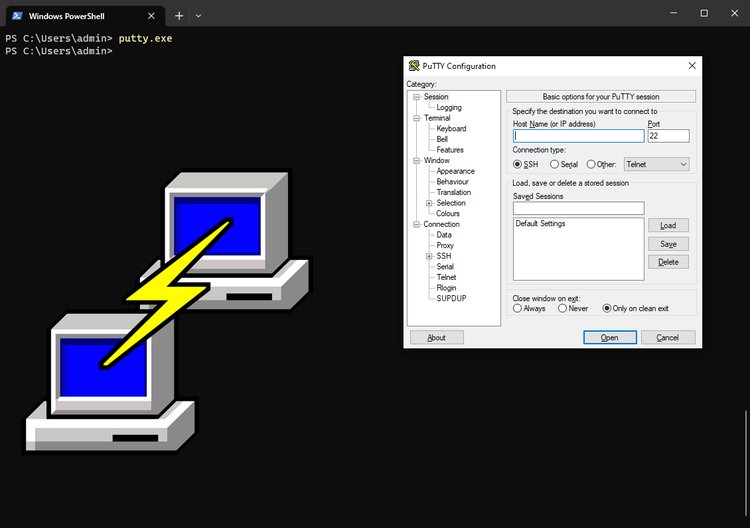Click the Open button
This screenshot has width=750, height=528.
coord(610,337)
